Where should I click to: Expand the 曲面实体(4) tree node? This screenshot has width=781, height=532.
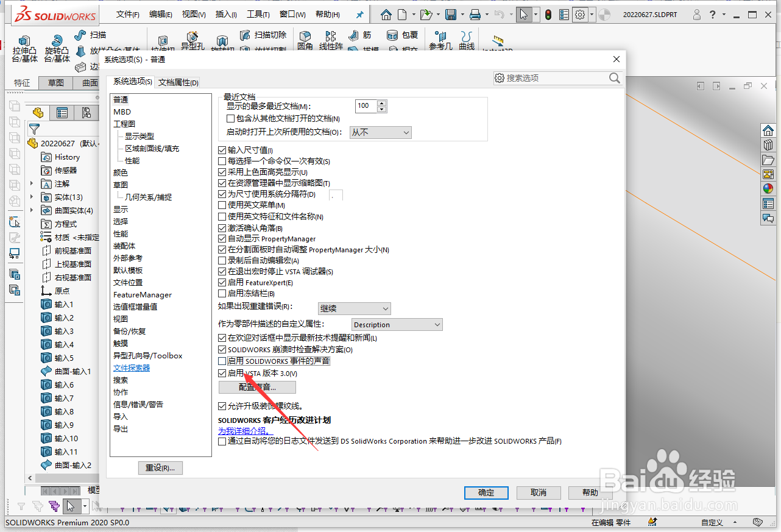[32, 210]
